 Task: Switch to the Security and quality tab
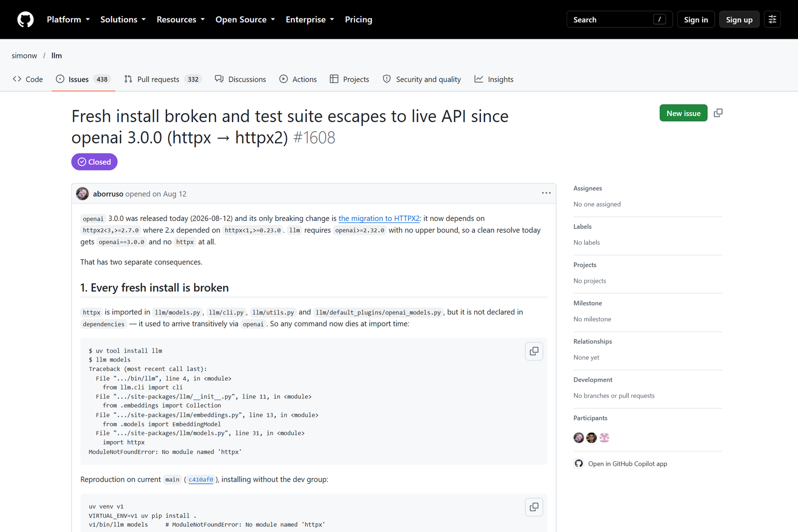point(422,79)
